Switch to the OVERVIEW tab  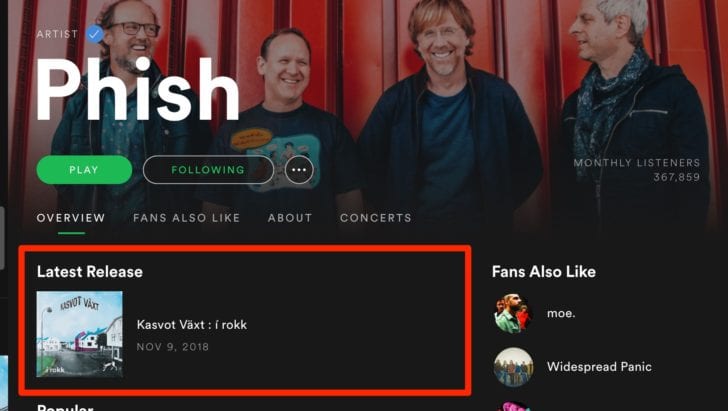(71, 218)
